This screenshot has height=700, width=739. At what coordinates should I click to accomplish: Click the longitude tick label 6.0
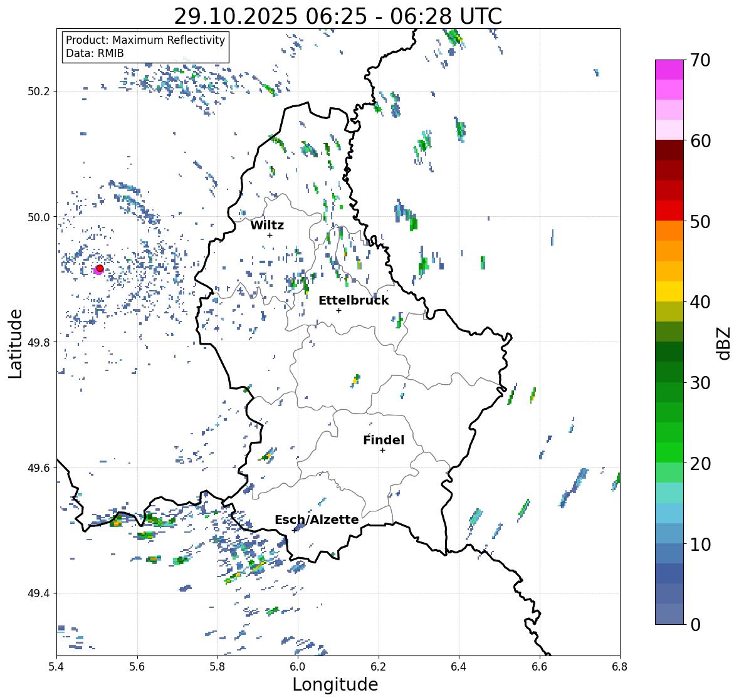298,667
